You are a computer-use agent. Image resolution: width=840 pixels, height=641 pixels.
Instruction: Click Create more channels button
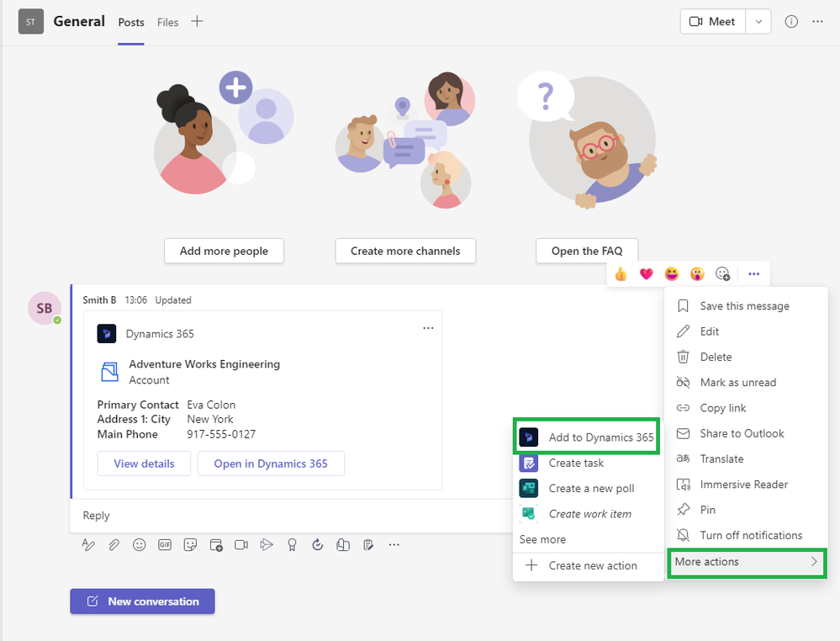[405, 251]
